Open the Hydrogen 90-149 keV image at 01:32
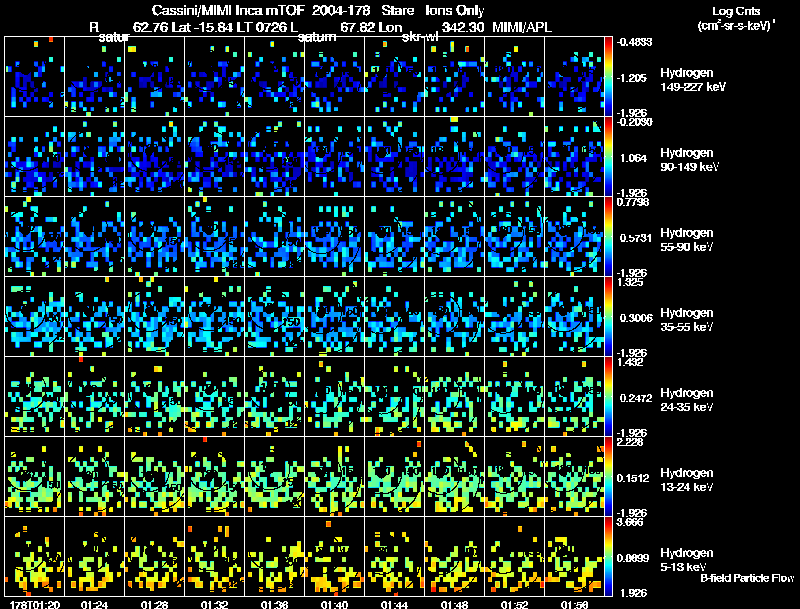This screenshot has height=609, width=800. click(x=215, y=157)
